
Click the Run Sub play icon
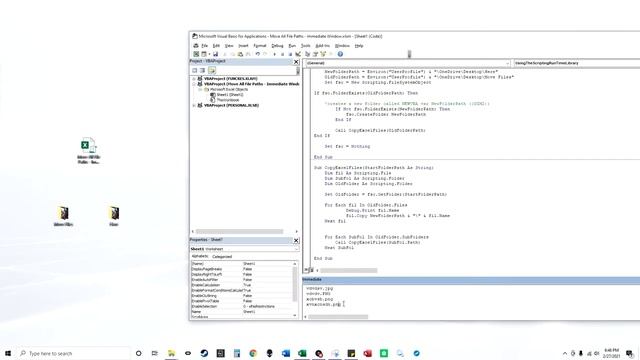[274, 54]
